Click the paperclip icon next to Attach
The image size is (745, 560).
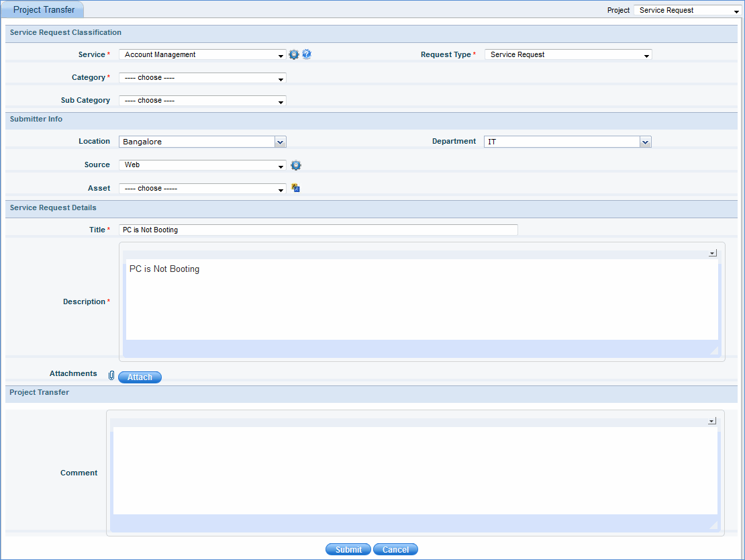(111, 376)
